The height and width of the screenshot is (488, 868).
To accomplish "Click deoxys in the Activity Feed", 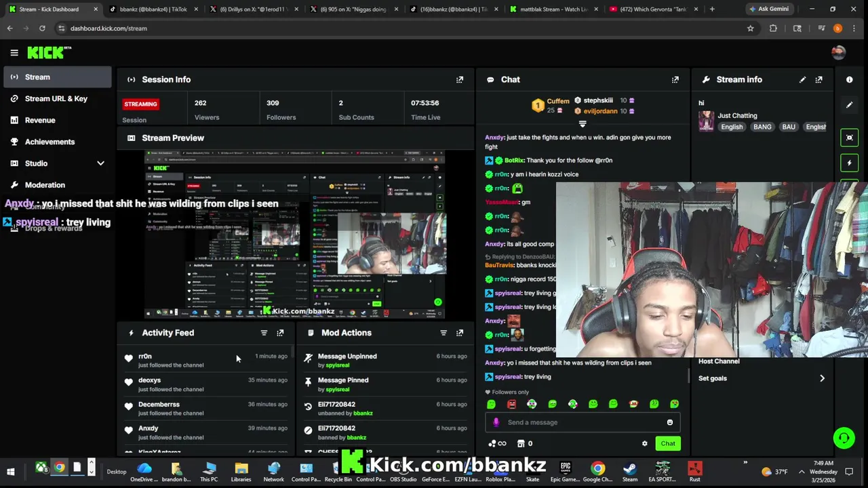I will point(149,380).
